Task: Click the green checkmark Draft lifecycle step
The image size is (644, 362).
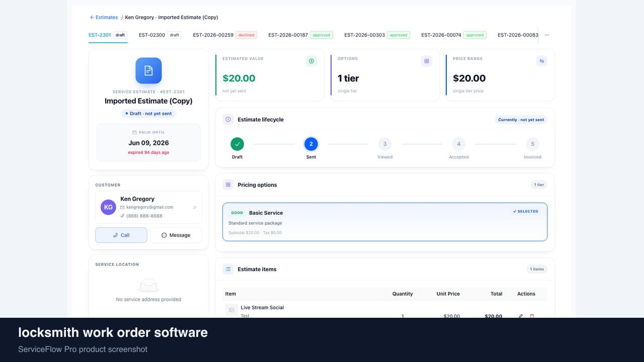Action: (237, 144)
